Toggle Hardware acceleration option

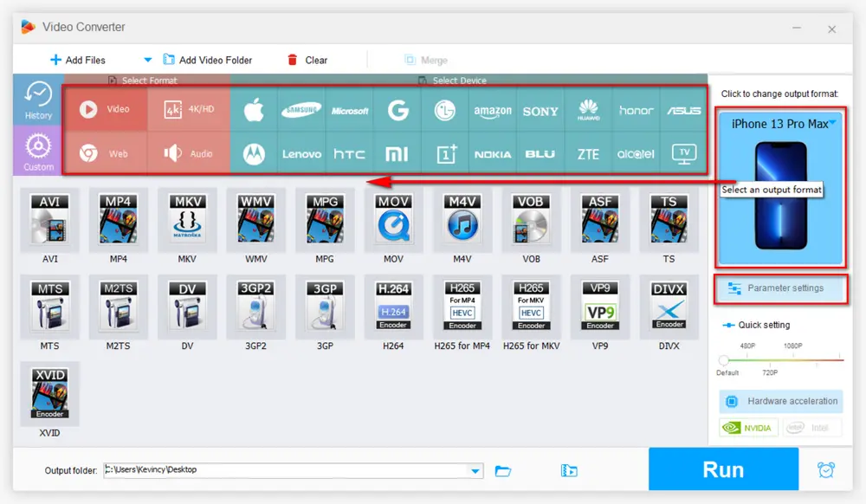coord(781,401)
